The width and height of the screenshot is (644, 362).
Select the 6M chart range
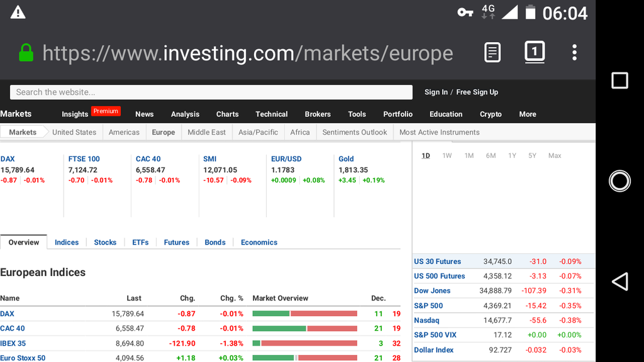click(x=491, y=156)
